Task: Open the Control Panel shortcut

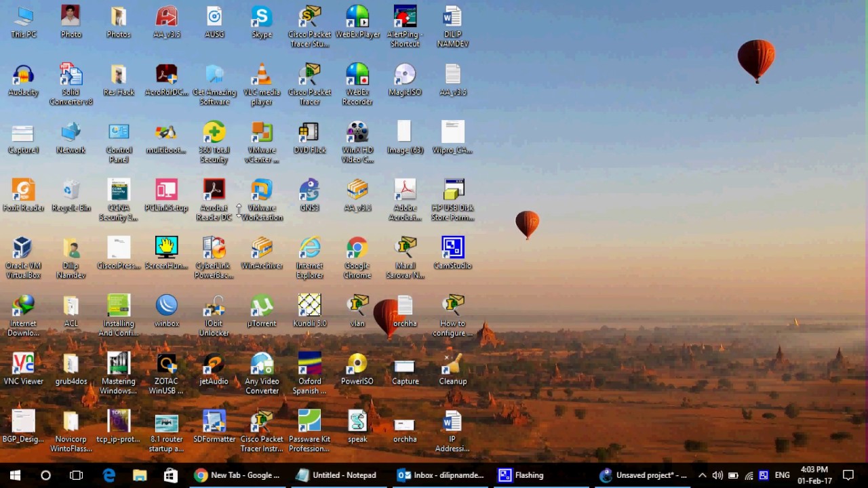Action: point(119,142)
